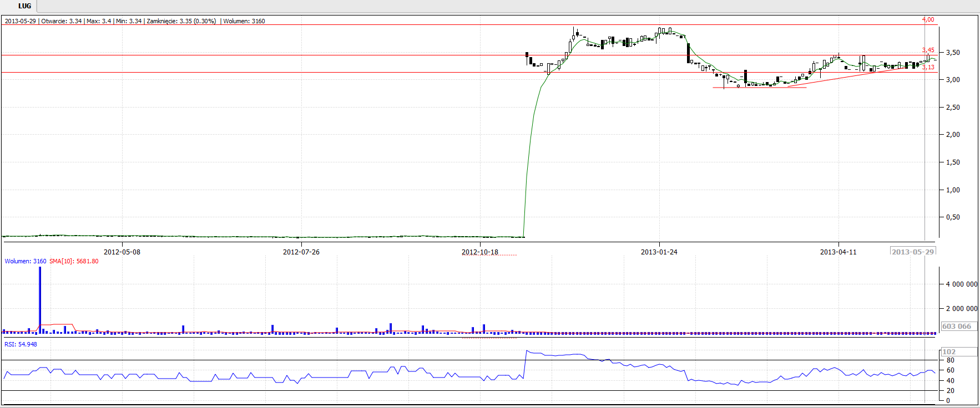Screen dimensions: 980x408
Task: Select the red 3,45 level label
Action: 928,50
